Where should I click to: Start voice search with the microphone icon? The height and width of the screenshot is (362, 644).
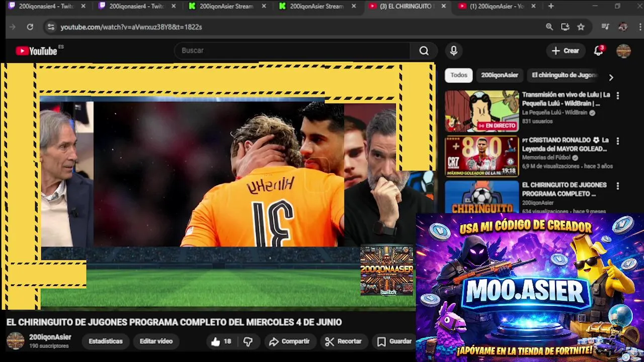[x=454, y=51]
